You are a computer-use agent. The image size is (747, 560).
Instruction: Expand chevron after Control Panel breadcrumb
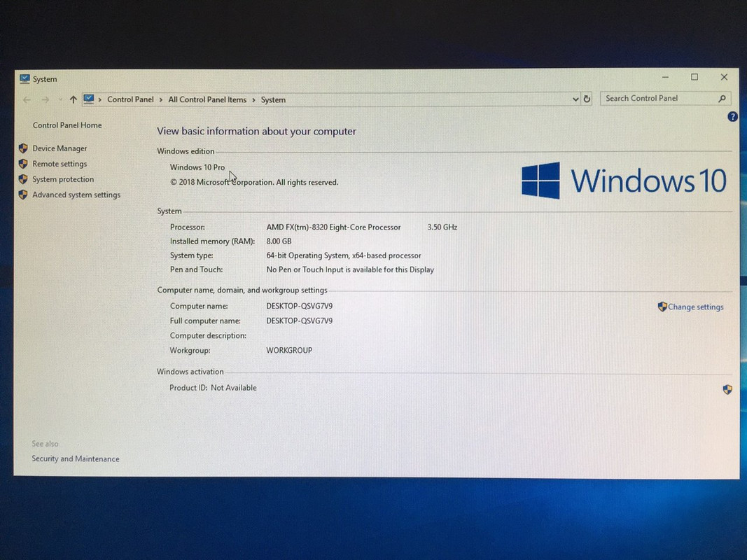click(x=161, y=99)
